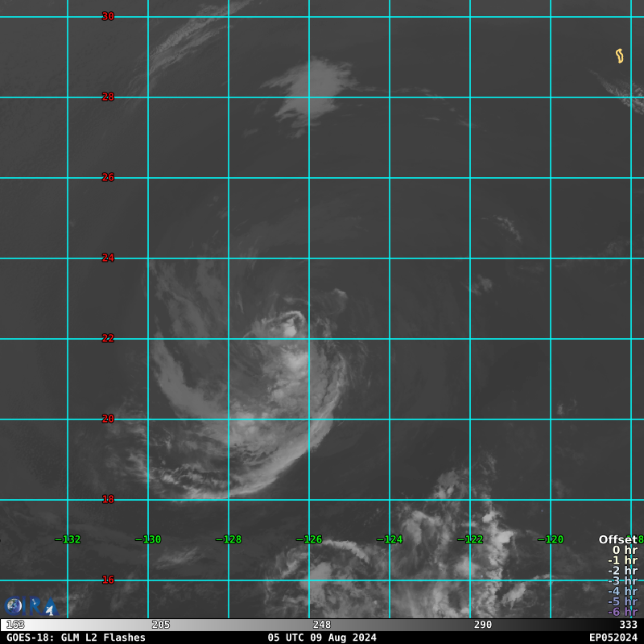The image size is (644, 644).
Task: Click the colorbar value 290
Action: click(x=483, y=625)
